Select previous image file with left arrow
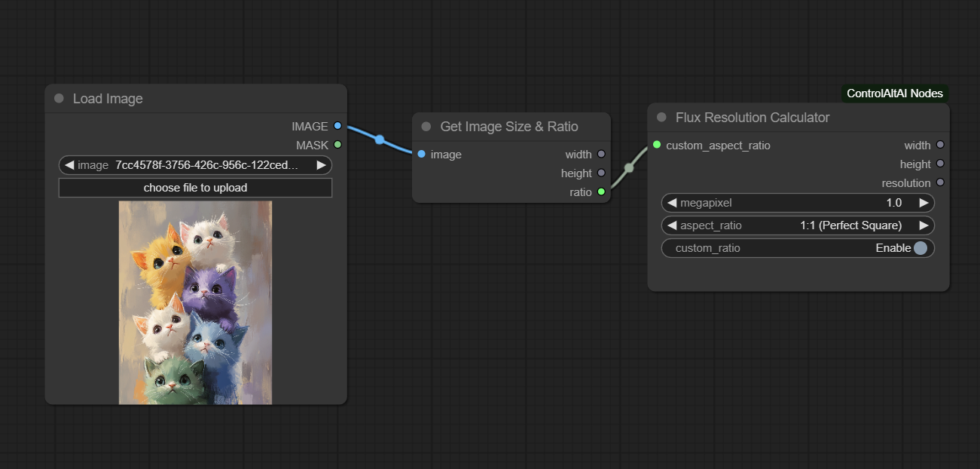This screenshot has width=980, height=469. (69, 165)
